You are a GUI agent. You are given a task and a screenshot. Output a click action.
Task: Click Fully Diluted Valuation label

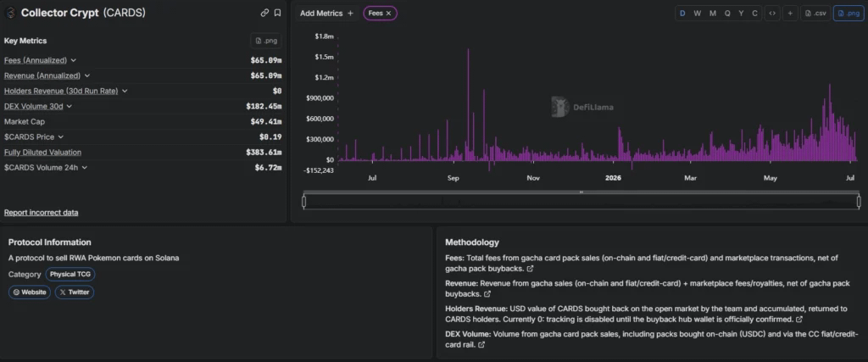click(42, 153)
